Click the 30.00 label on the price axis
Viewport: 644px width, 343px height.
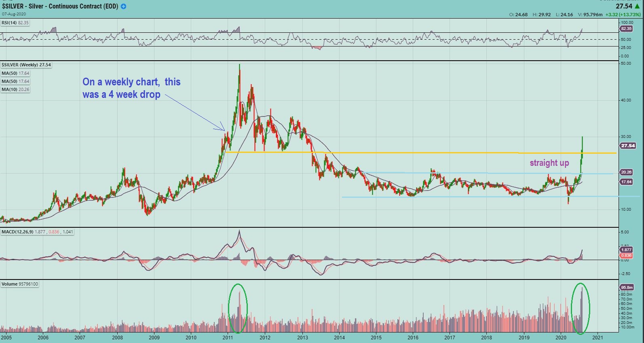coord(626,137)
